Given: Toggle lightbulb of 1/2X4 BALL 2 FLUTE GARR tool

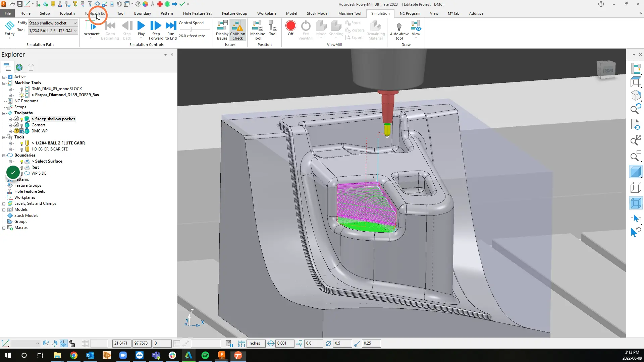Looking at the screenshot, I should tap(22, 143).
